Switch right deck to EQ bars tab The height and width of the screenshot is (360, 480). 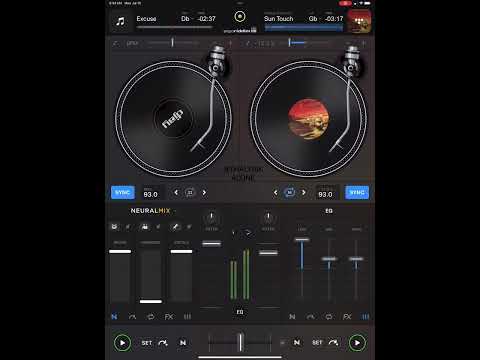point(365,316)
